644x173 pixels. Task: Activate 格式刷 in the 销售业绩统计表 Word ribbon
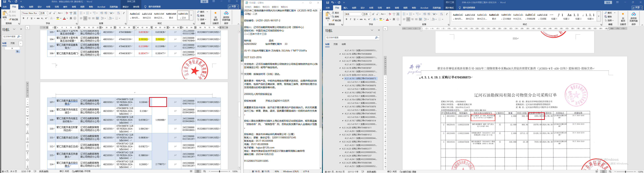[13, 19]
